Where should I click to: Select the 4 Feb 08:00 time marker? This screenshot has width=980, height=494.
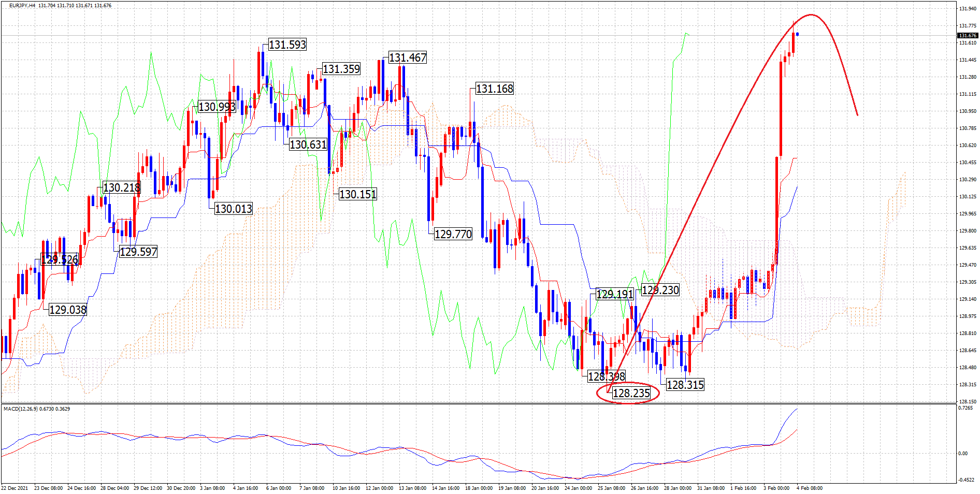[809, 488]
